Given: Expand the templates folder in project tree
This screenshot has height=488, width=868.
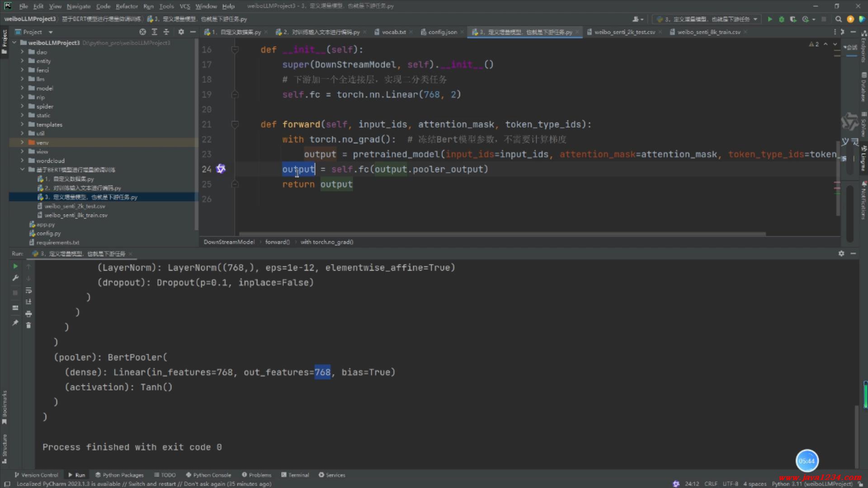Looking at the screenshot, I should click(22, 124).
